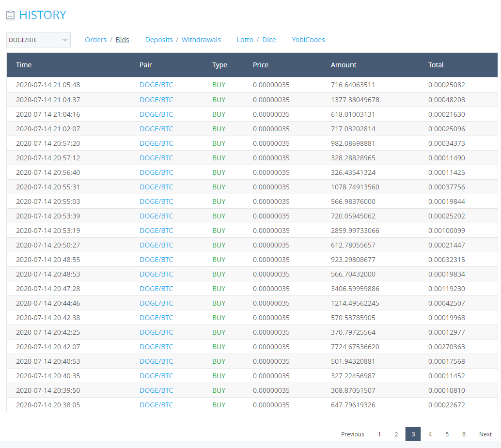501x448 pixels.
Task: Jump to page 1
Action: pos(379,434)
